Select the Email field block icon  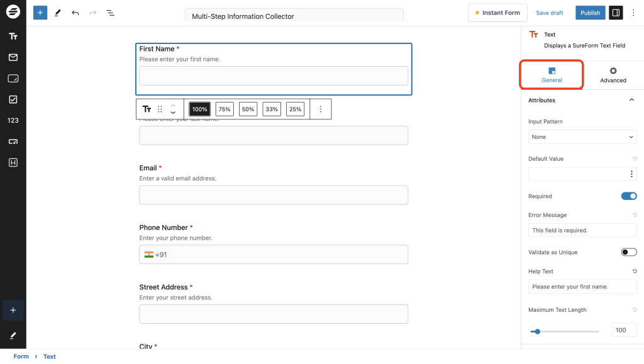click(13, 57)
